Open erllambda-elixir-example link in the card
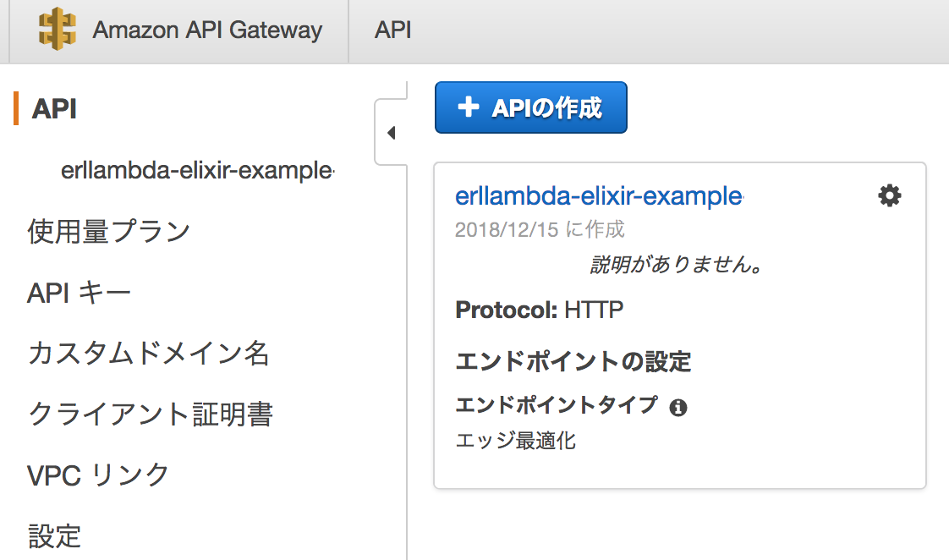Viewport: 949px width, 560px height. 598,196
